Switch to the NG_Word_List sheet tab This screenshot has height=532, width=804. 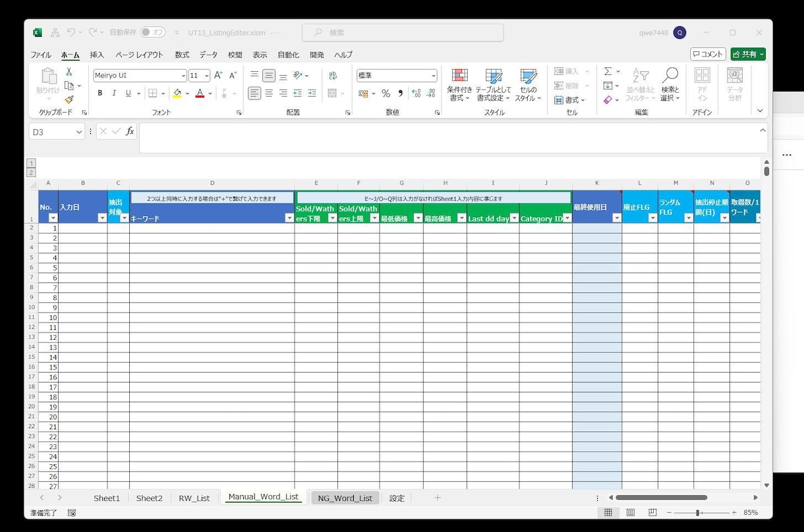(x=345, y=498)
